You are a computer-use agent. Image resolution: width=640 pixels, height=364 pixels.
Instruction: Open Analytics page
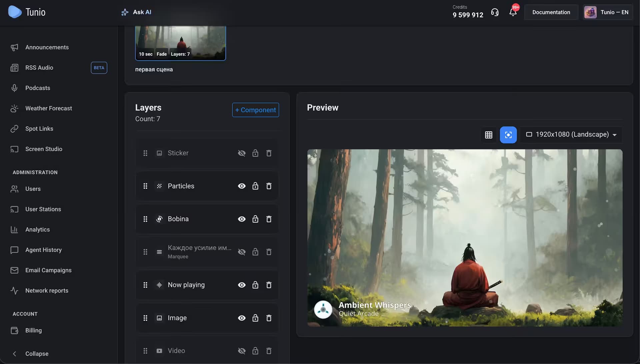pos(37,230)
